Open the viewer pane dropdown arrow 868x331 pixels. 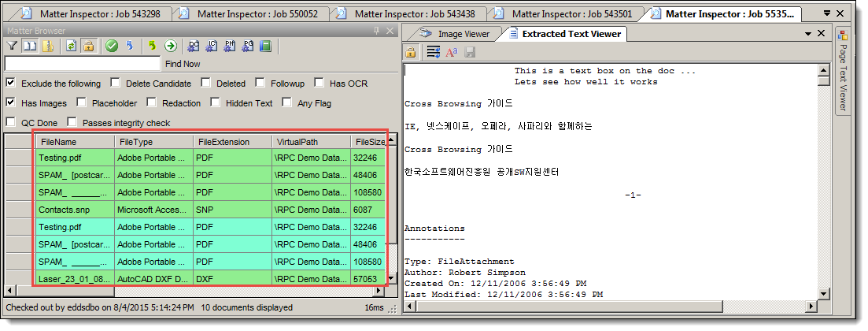pyautogui.click(x=808, y=34)
